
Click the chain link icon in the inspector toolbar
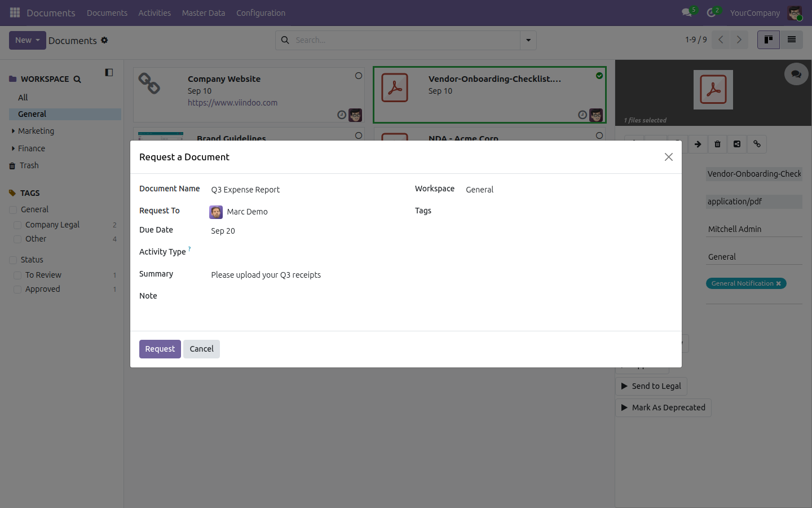[757, 144]
